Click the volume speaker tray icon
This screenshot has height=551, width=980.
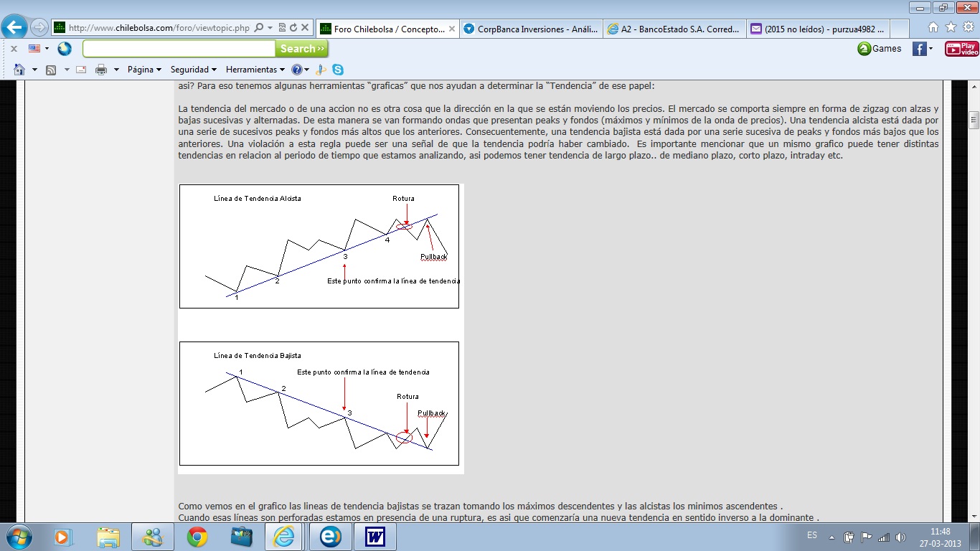pos(901,537)
